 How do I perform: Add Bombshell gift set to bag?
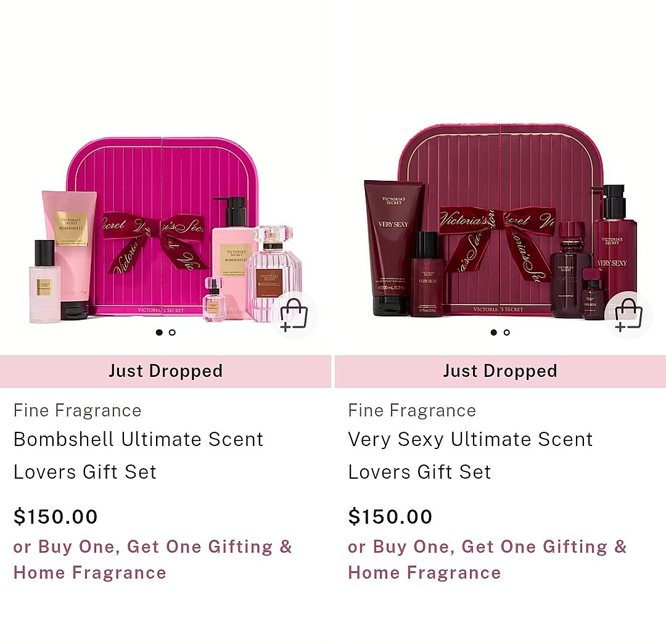[x=294, y=315]
